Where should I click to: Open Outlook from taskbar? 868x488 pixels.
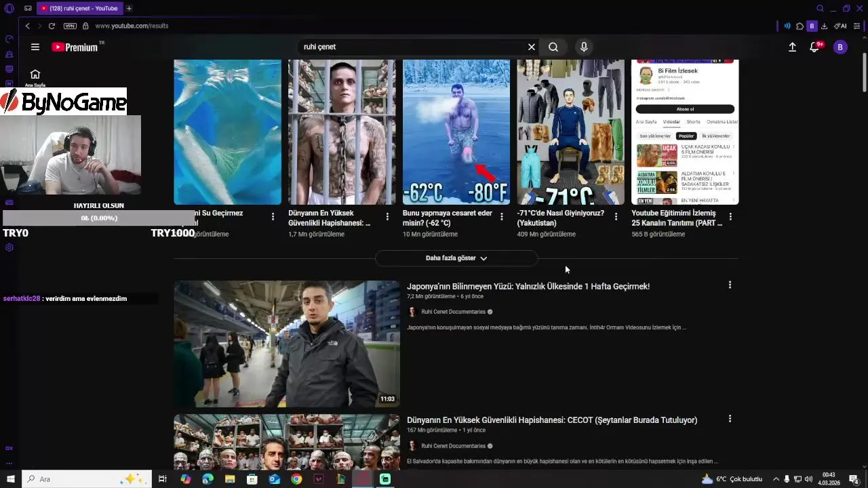274,479
